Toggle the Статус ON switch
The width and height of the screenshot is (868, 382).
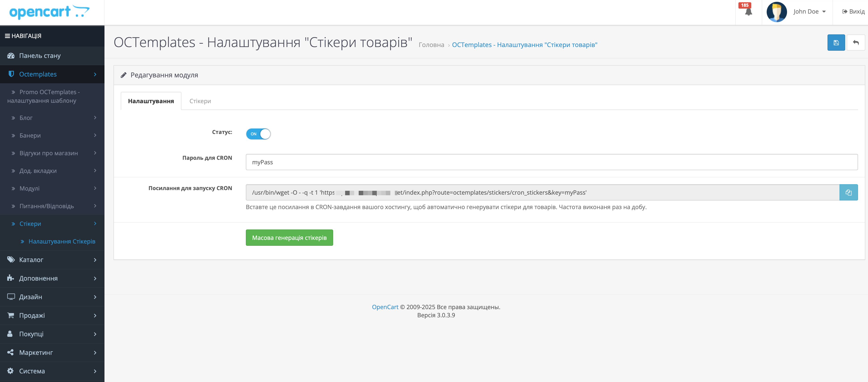pos(258,134)
